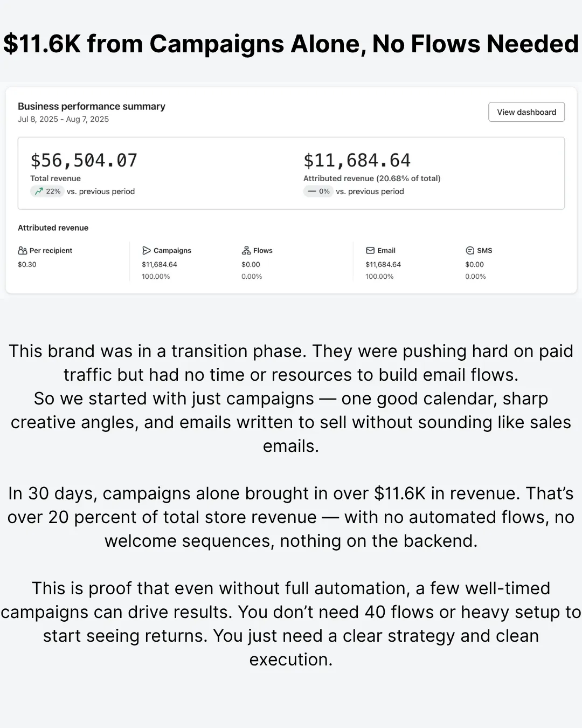Click the Per recipient people icon
Viewport: 582px width, 728px height.
(23, 251)
